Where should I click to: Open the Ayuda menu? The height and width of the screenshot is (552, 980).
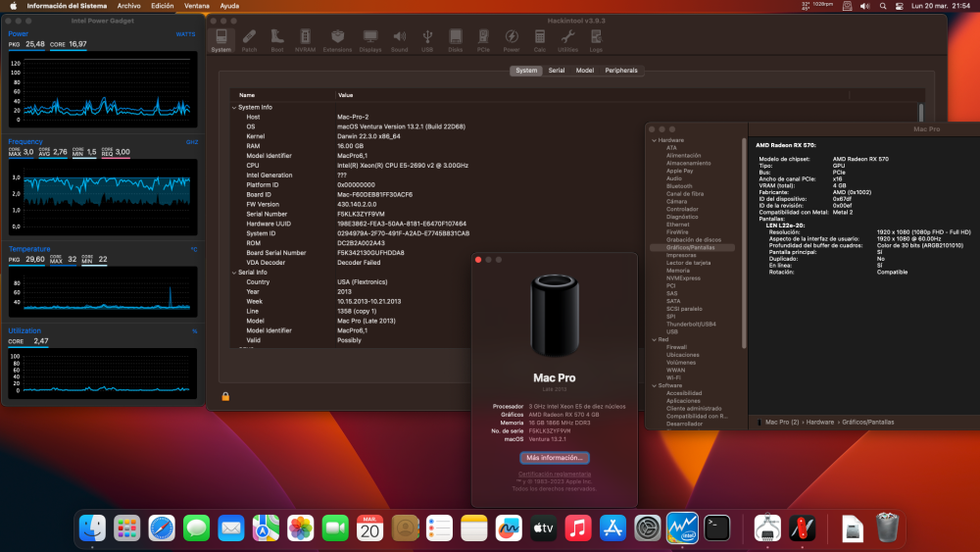[x=229, y=6]
